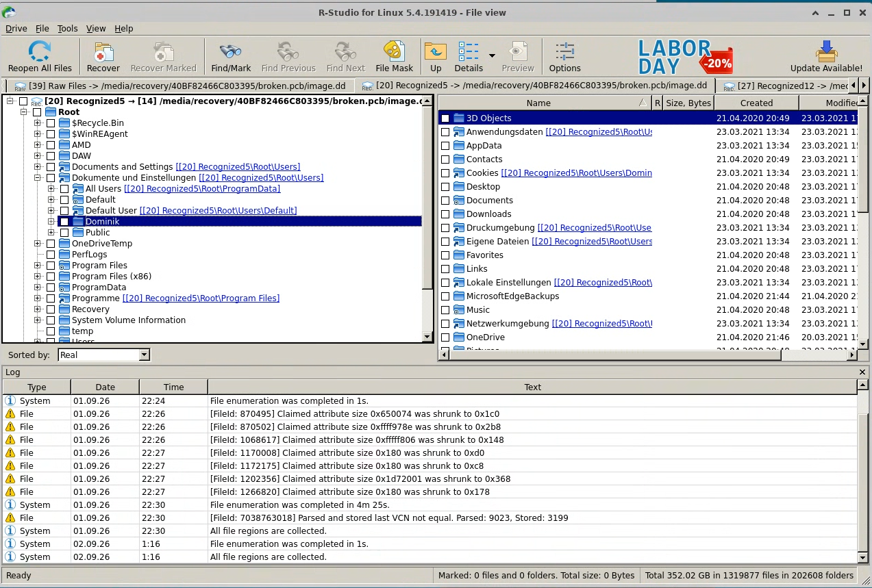Click the Reopen All Files toolbar icon

coord(40,51)
